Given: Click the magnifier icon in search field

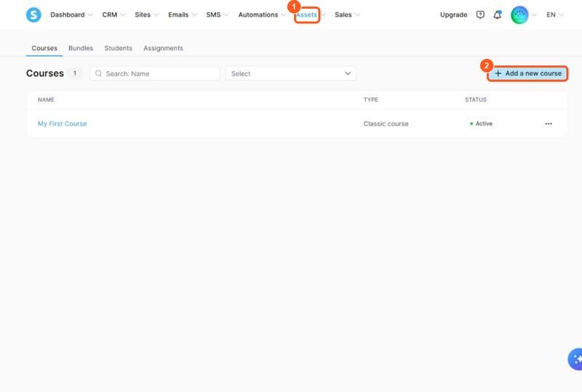Looking at the screenshot, I should coord(98,73).
